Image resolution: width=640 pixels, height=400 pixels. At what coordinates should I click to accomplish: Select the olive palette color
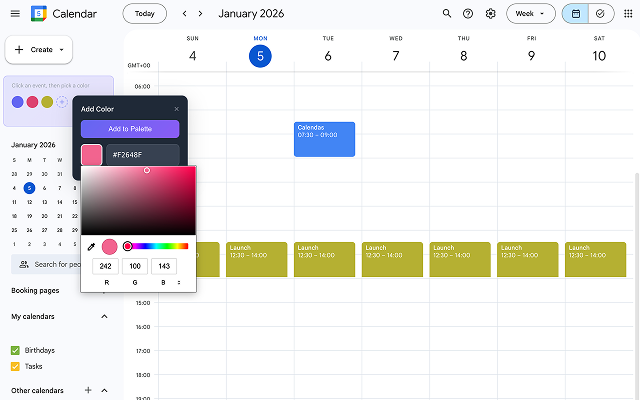(47, 102)
